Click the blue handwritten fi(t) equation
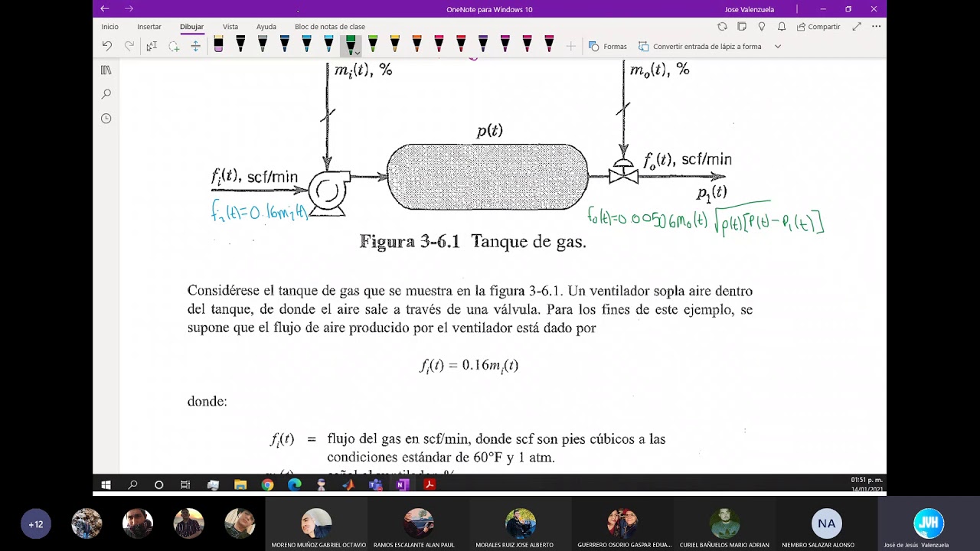The height and width of the screenshot is (551, 980). [260, 211]
